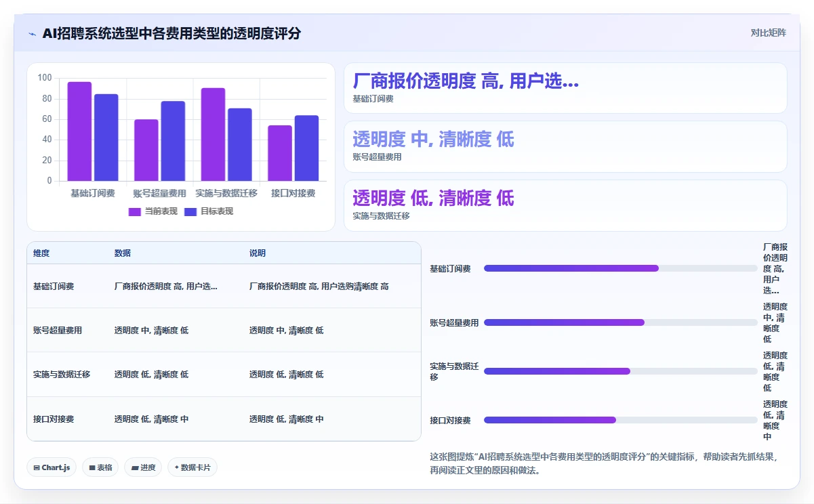Select the 基础订阅费 table row label
The width and height of the screenshot is (814, 504).
54,287
